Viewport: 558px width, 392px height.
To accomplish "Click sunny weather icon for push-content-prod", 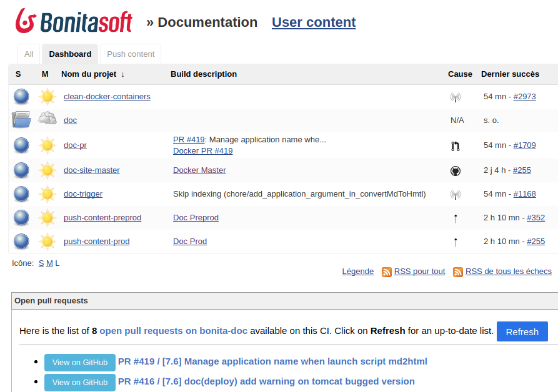I will pos(47,242).
